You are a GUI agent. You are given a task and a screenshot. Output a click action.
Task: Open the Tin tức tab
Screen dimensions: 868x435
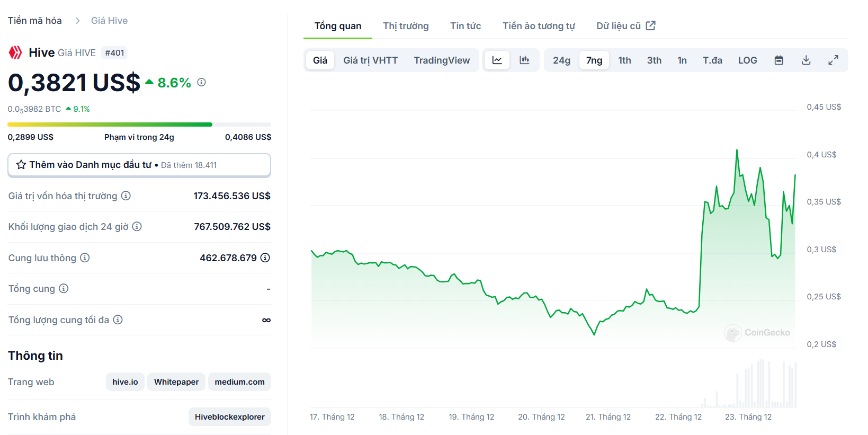(x=466, y=26)
